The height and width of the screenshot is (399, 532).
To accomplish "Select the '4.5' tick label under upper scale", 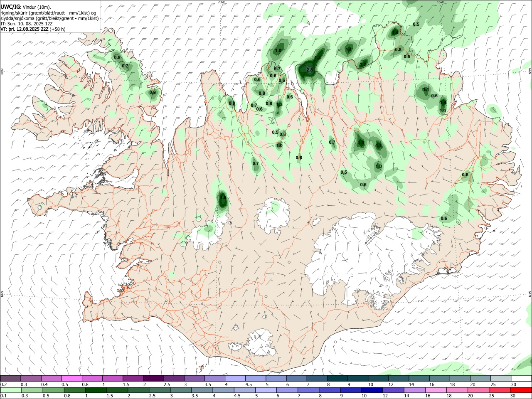I will tap(249, 384).
